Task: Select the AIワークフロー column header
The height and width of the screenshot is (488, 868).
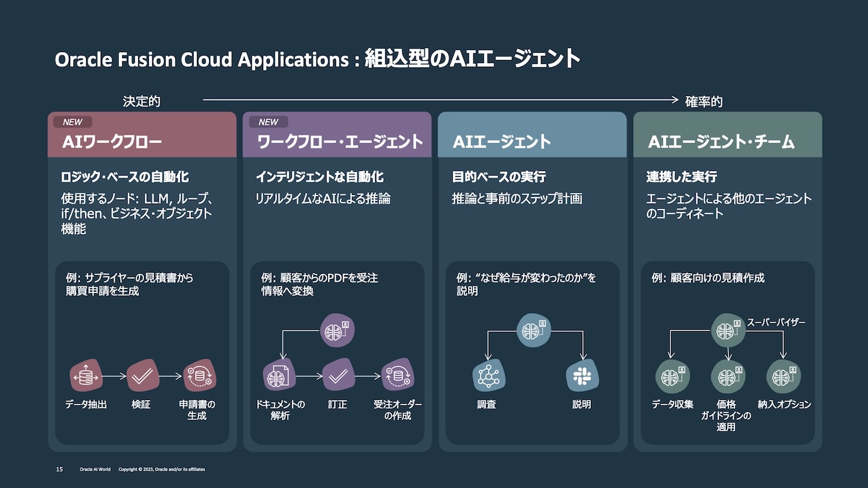Action: click(x=142, y=142)
